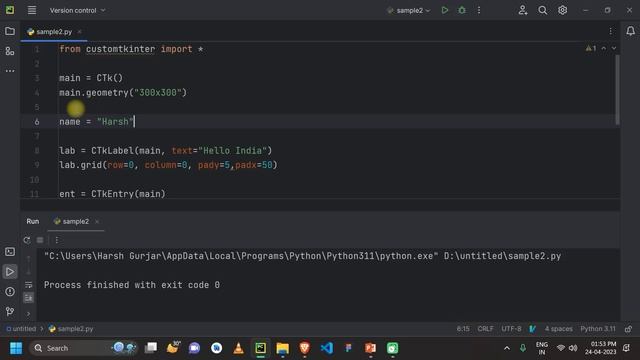Open the Run tool window
640x360 pixels.
10,272
